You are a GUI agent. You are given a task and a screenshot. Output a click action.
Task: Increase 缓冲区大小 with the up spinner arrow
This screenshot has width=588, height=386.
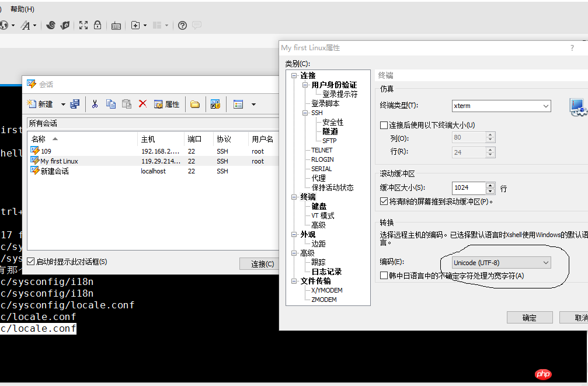(x=490, y=185)
